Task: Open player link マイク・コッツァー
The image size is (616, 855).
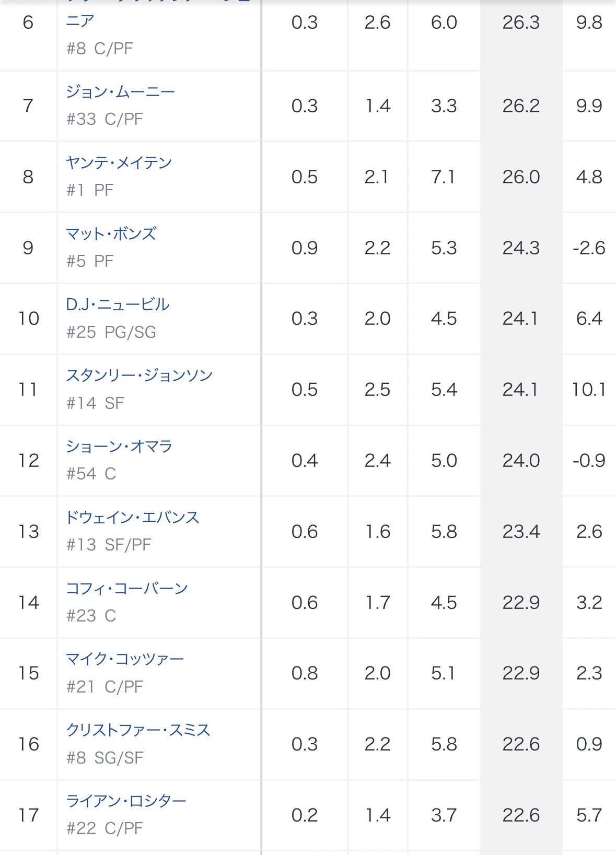Action: (125, 659)
